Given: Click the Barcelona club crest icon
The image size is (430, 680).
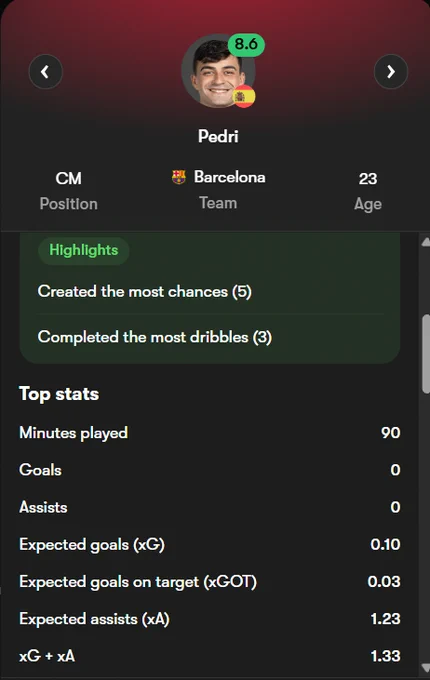Looking at the screenshot, I should (x=179, y=177).
